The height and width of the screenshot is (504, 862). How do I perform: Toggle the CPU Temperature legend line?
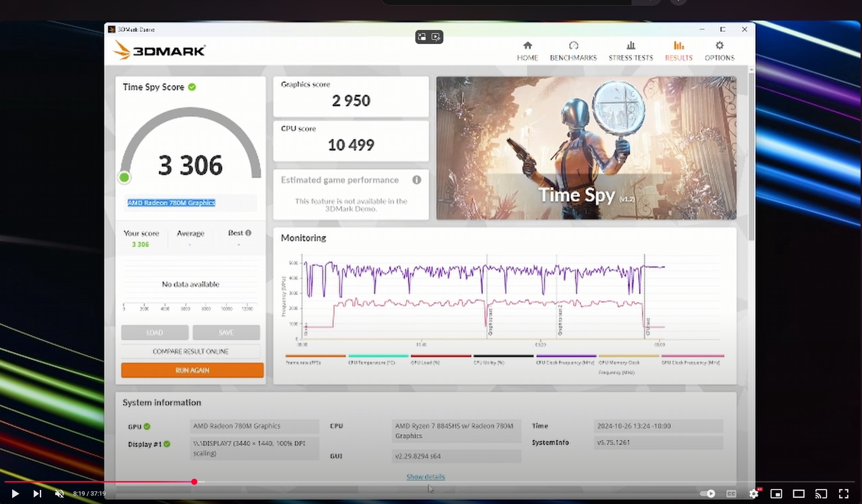pyautogui.click(x=378, y=359)
